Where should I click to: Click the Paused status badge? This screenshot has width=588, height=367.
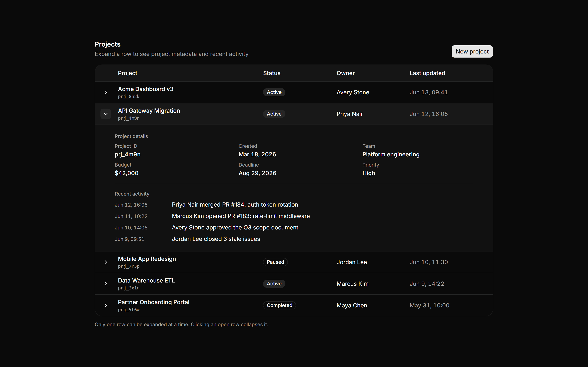point(275,262)
